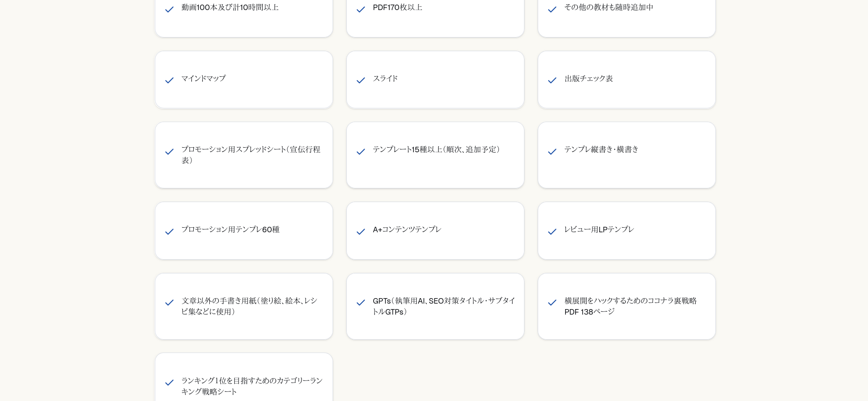Click the check icon beside テンプレ縦書き・横書き
The image size is (868, 401).
[552, 152]
